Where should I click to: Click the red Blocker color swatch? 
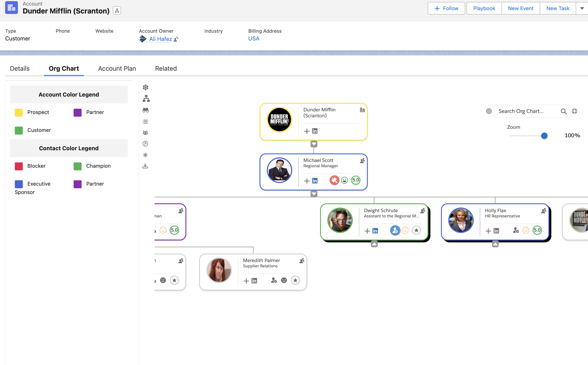(19, 166)
